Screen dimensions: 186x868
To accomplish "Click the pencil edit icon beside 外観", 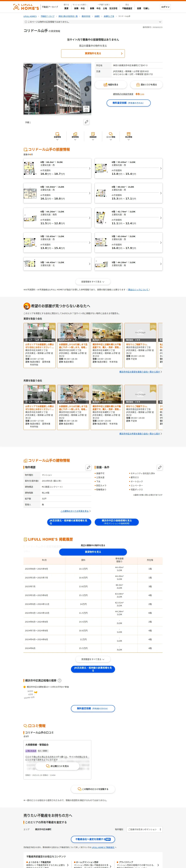I will pos(86,122).
